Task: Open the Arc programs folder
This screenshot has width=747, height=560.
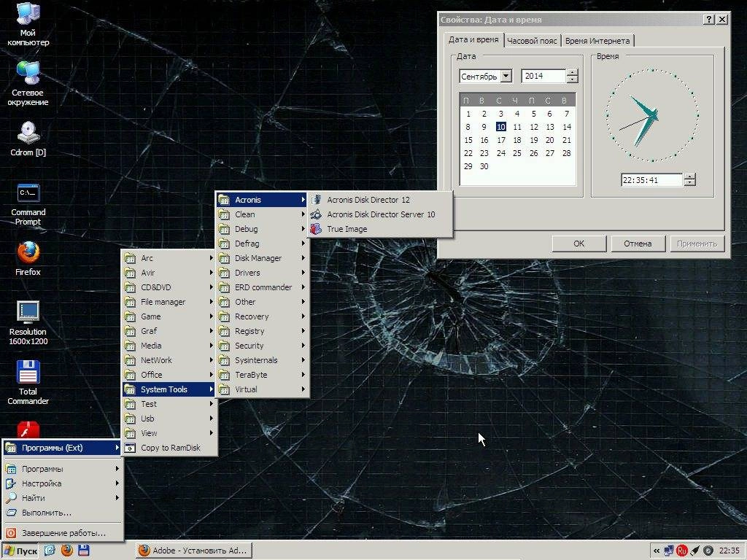Action: pos(169,258)
